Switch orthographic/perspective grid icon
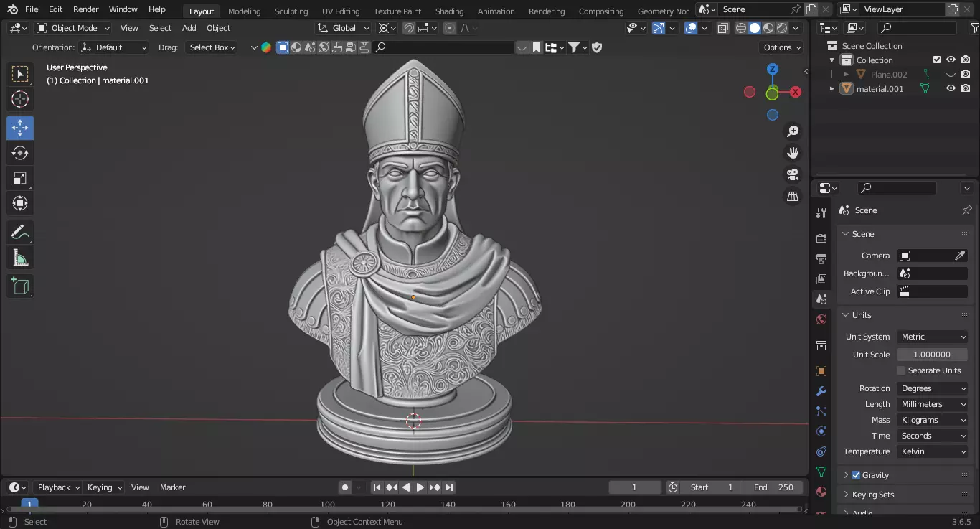980x529 pixels. pyautogui.click(x=793, y=196)
